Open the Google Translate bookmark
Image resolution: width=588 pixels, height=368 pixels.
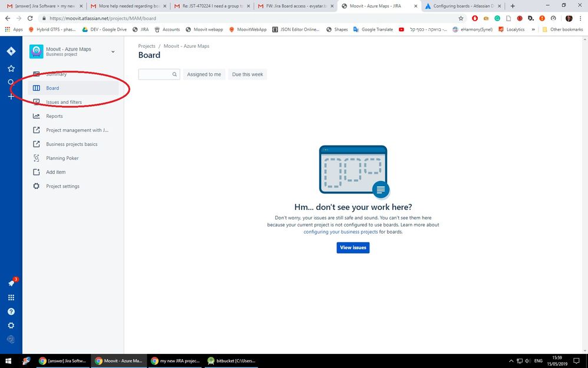coord(374,29)
